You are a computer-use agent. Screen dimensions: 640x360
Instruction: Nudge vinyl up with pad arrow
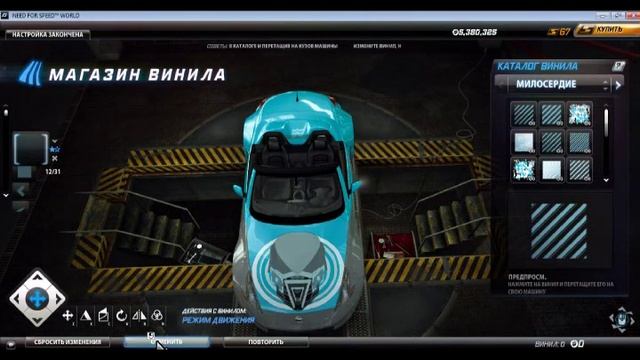(37, 277)
